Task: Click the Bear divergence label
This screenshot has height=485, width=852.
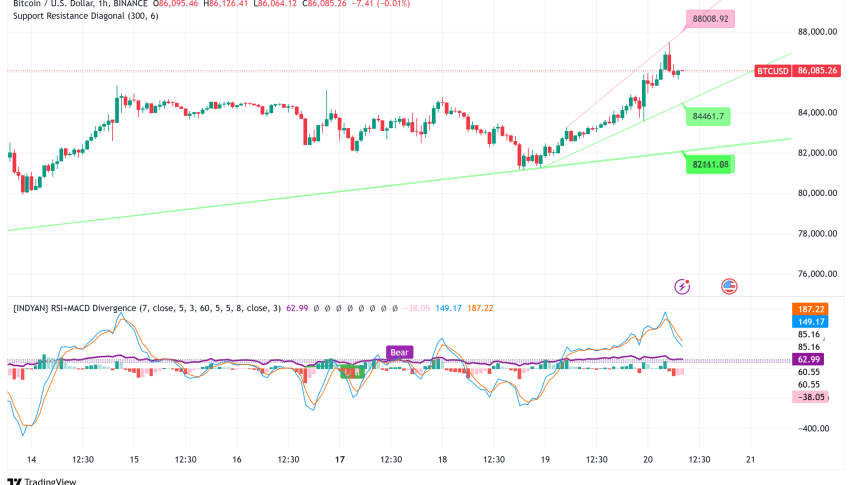Action: (399, 352)
